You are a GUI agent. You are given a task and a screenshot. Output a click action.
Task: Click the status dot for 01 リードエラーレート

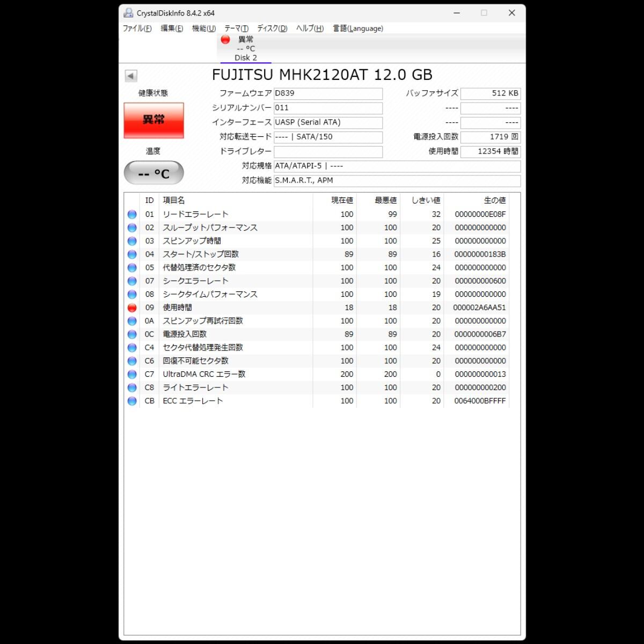pos(132,214)
